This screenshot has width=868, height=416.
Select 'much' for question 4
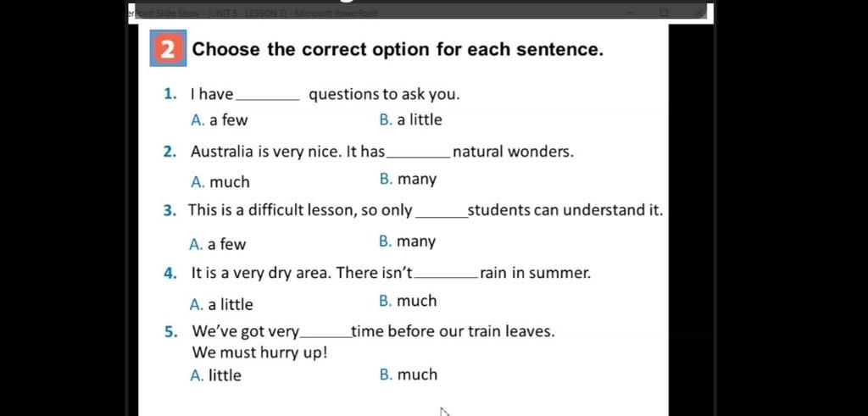click(408, 301)
